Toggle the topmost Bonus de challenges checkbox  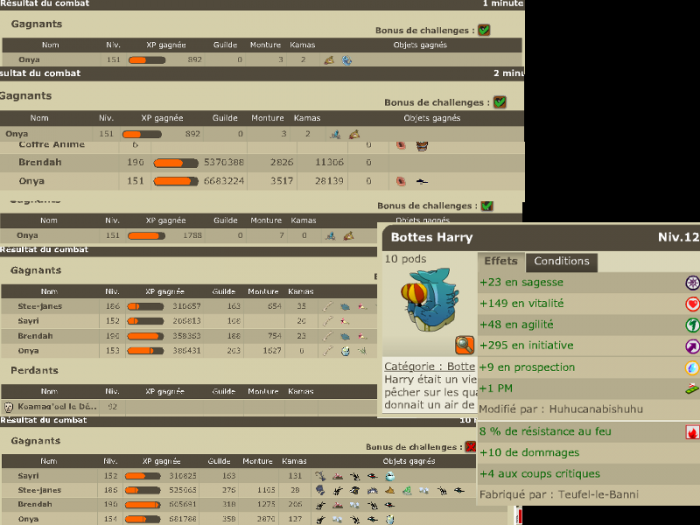[484, 30]
